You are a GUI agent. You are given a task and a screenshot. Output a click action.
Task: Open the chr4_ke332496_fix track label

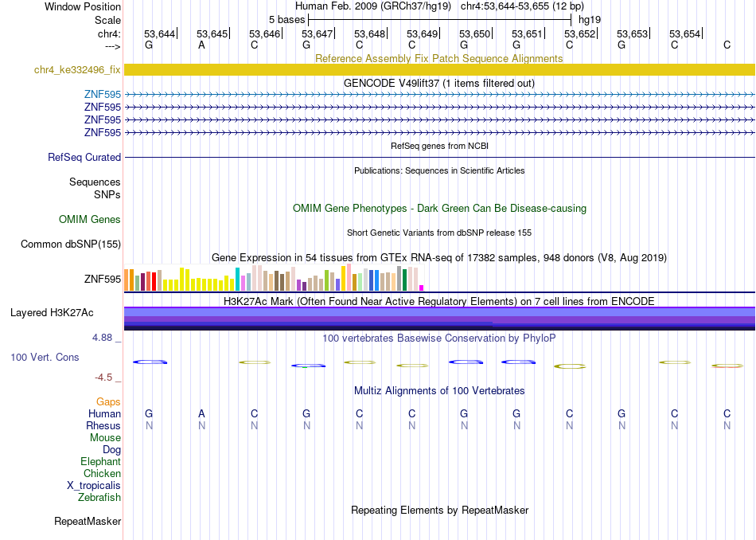click(77, 69)
